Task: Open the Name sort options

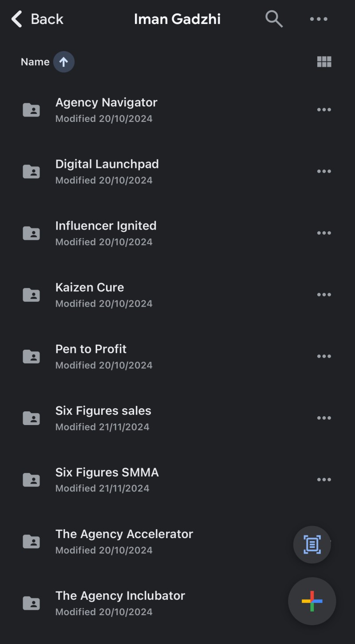Action: tap(35, 62)
